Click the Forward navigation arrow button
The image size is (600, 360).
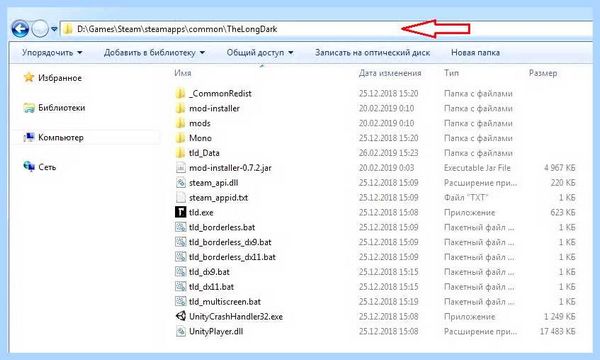pyautogui.click(x=40, y=29)
